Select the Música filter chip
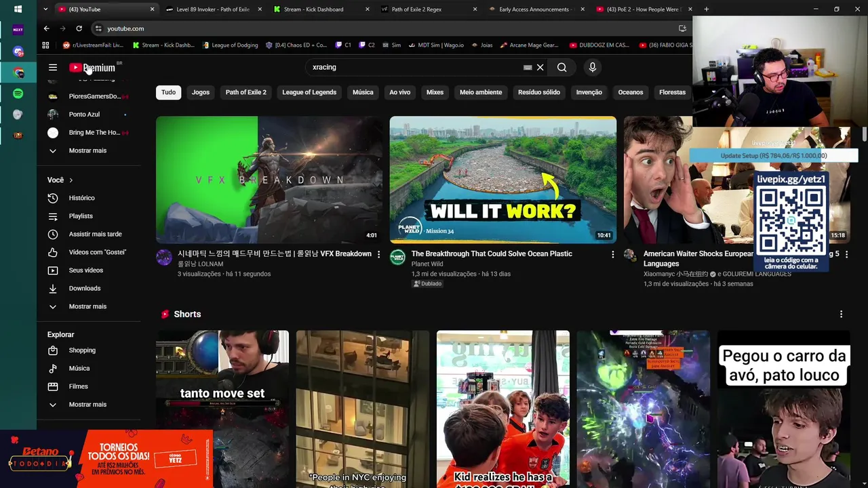Screen dimensions: 868x488 [363, 92]
